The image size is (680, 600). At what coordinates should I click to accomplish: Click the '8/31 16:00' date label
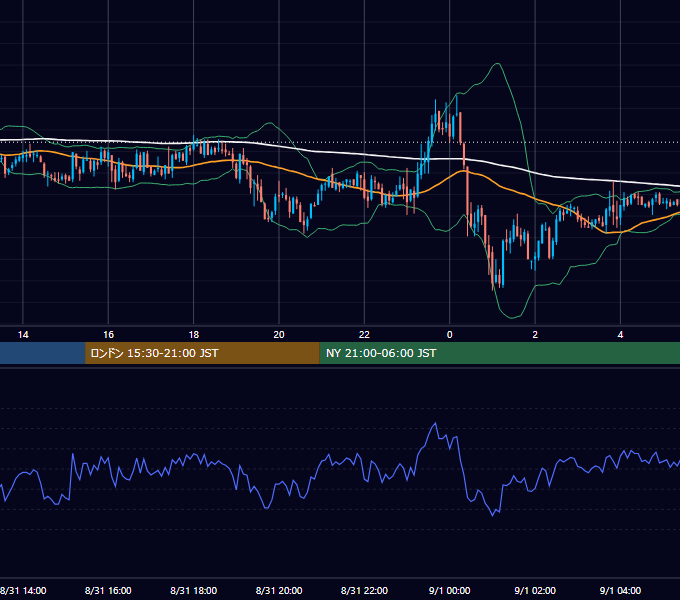tap(108, 590)
